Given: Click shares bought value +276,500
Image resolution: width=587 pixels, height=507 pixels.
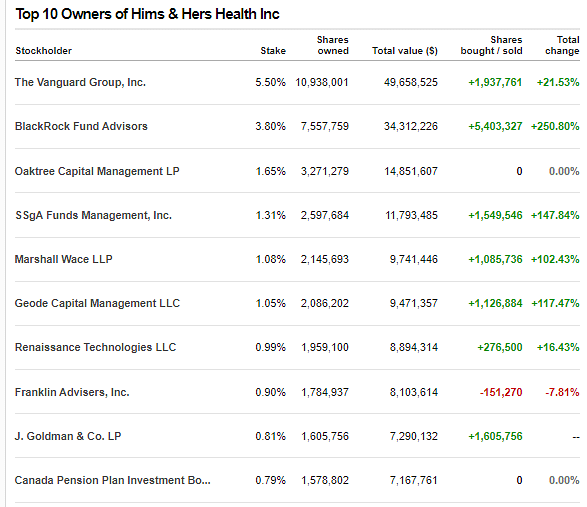Looking at the screenshot, I should [x=500, y=347].
